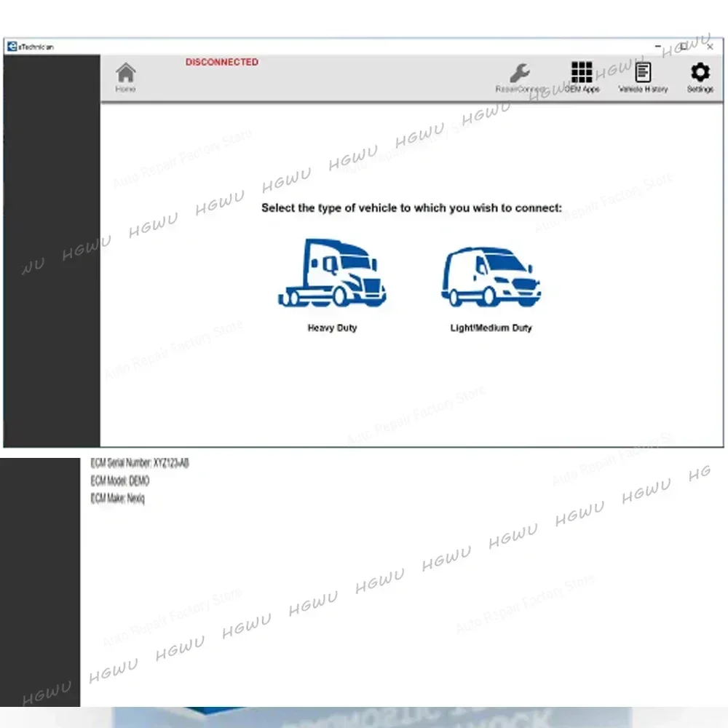Select the Light/Medium Duty van icon
The width and height of the screenshot is (728, 728).
pyautogui.click(x=491, y=275)
